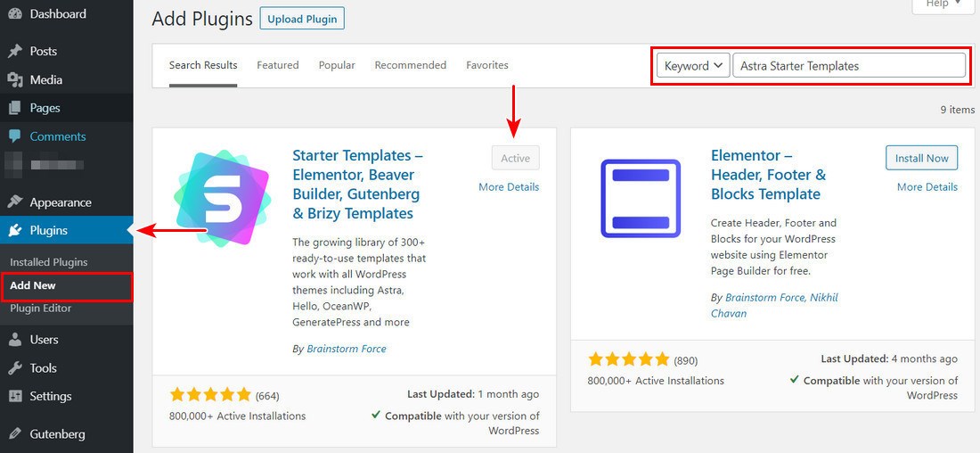
Task: Open the Starter Templates plugin title link
Action: click(x=357, y=185)
